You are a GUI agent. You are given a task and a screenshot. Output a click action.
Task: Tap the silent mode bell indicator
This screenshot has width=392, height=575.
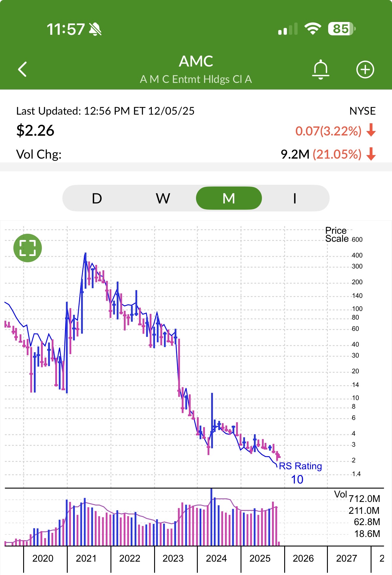point(95,29)
